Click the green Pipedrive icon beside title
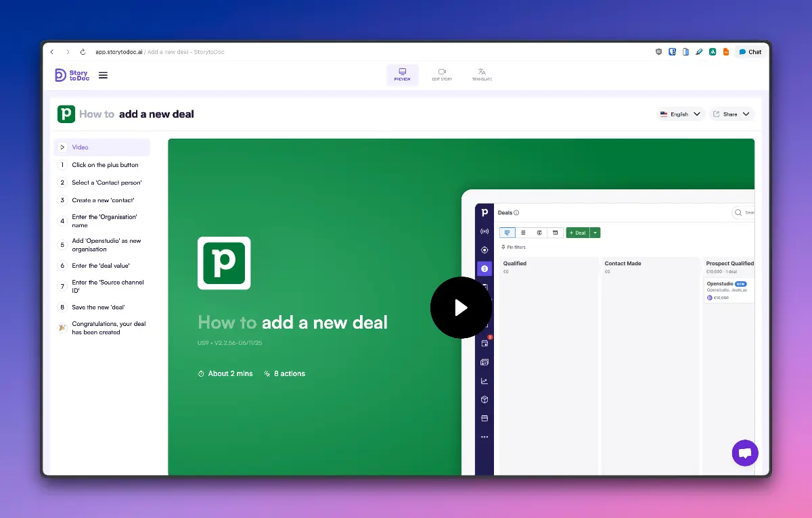The width and height of the screenshot is (812, 518). 66,114
